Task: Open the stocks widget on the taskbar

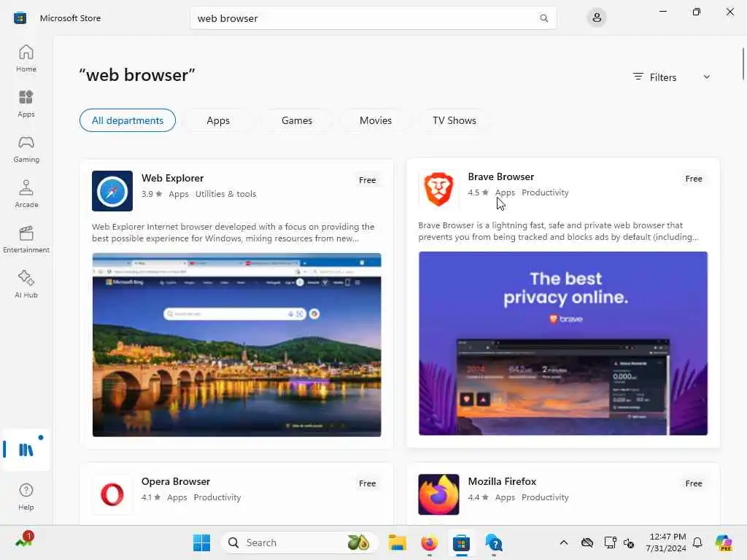Action: point(24,540)
